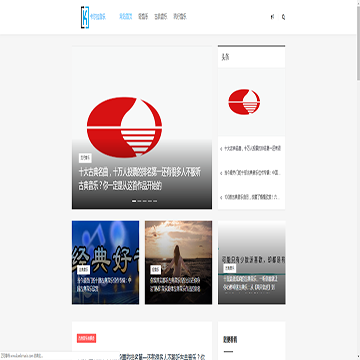Open sidebar list link starting 十大古典名曲

[252, 149]
